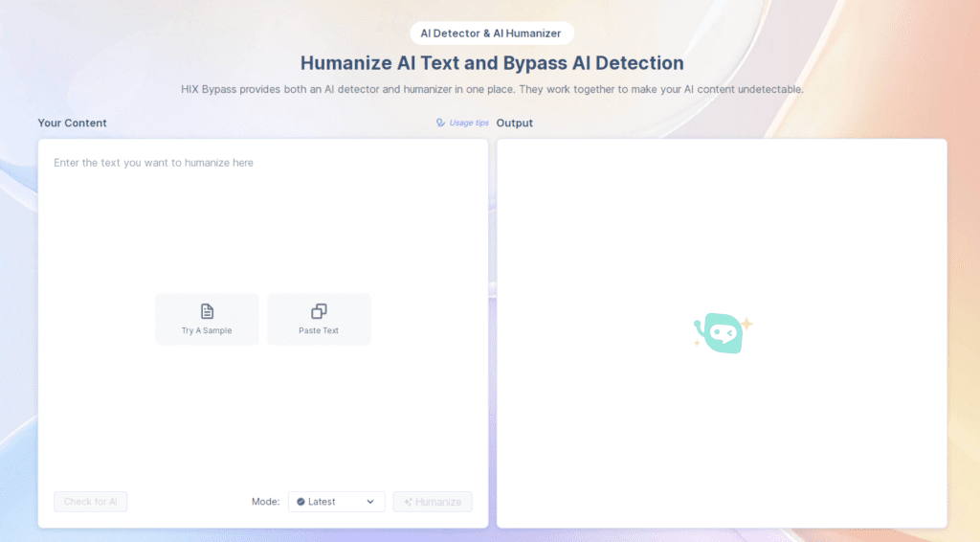
Task: Click the Output section heading
Action: pyautogui.click(x=515, y=124)
